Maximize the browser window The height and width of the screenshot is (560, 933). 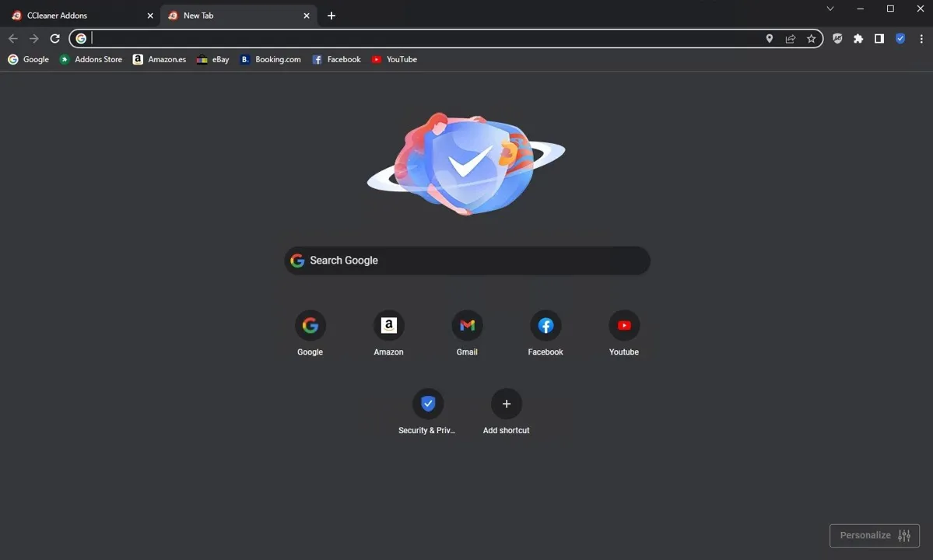890,9
